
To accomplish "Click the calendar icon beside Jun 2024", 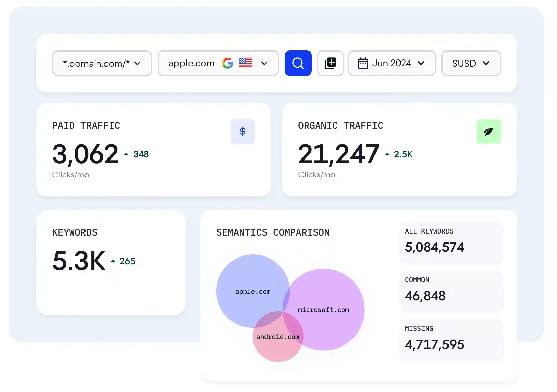I will pyautogui.click(x=363, y=63).
